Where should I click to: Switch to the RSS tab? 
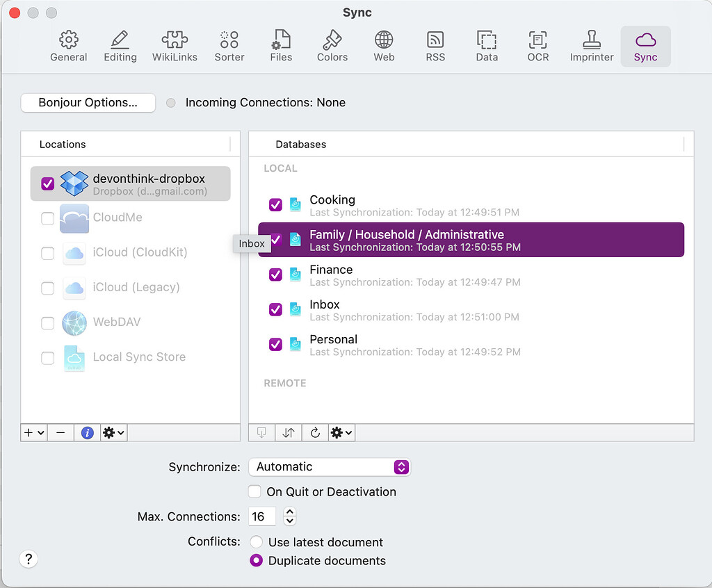click(x=435, y=46)
